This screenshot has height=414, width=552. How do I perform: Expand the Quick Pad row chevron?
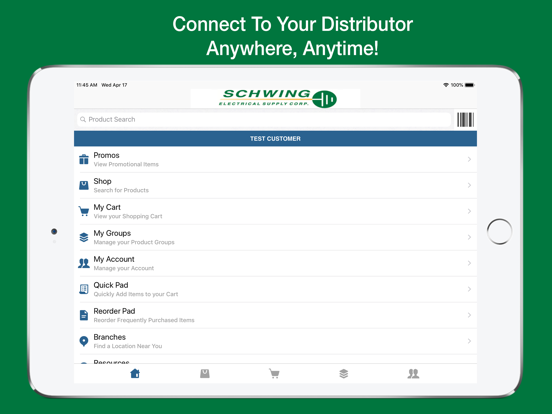469,289
